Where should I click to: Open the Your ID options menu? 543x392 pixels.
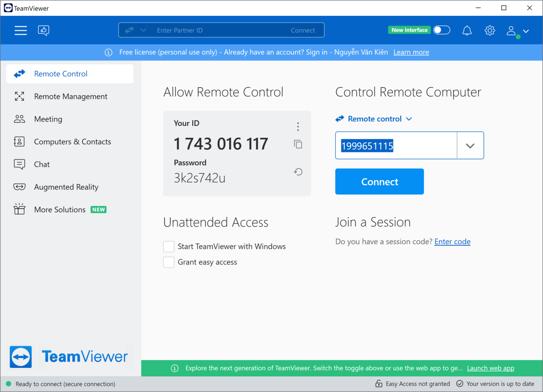click(298, 126)
